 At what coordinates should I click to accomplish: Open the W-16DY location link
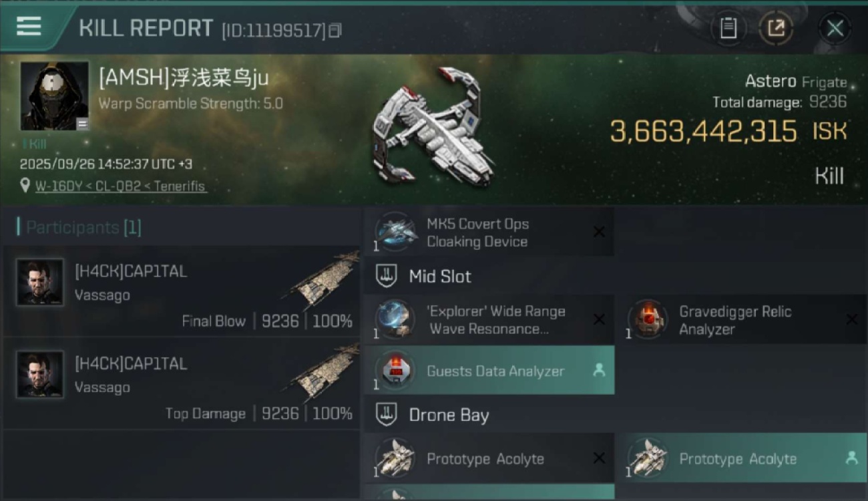pyautogui.click(x=121, y=186)
